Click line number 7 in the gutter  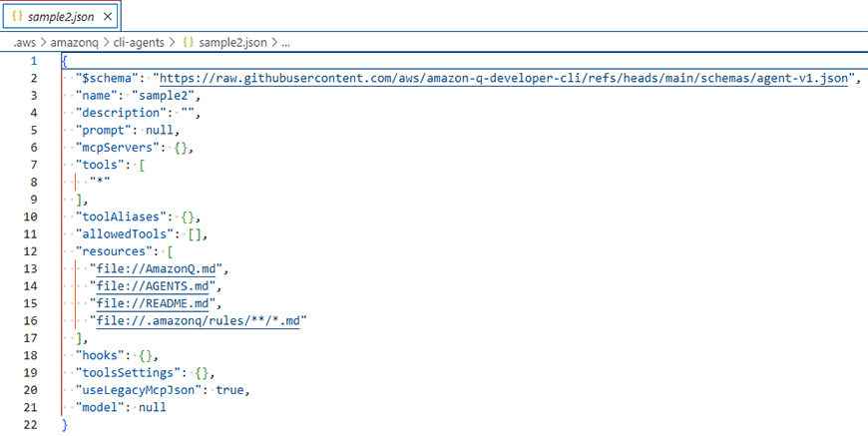point(33,165)
